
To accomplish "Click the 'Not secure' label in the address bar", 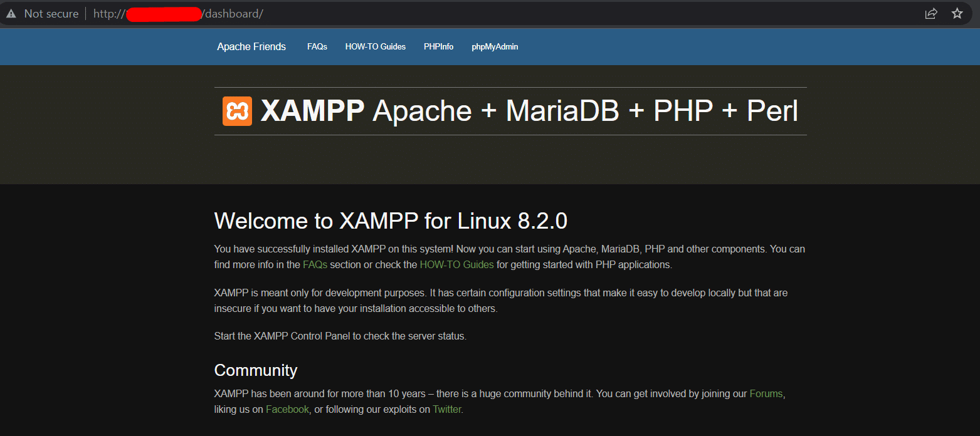I will tap(52, 13).
